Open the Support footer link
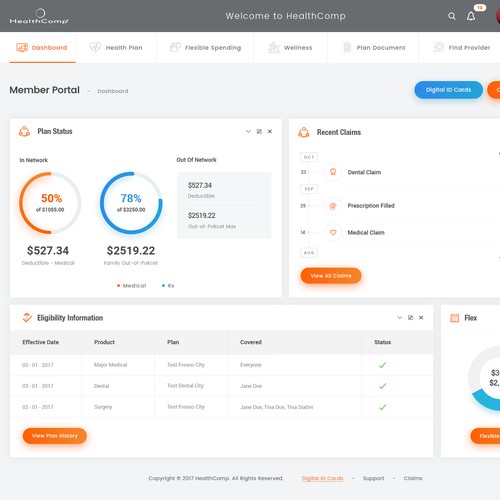Viewport: 500px width, 500px height. coord(373,478)
